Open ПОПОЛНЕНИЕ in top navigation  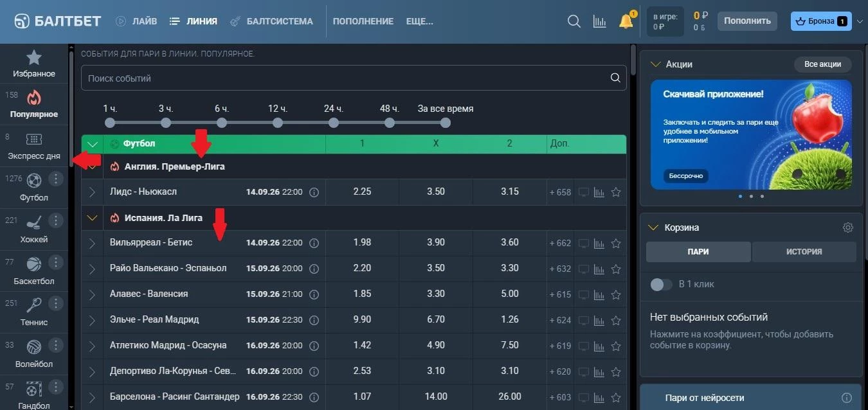[363, 21]
